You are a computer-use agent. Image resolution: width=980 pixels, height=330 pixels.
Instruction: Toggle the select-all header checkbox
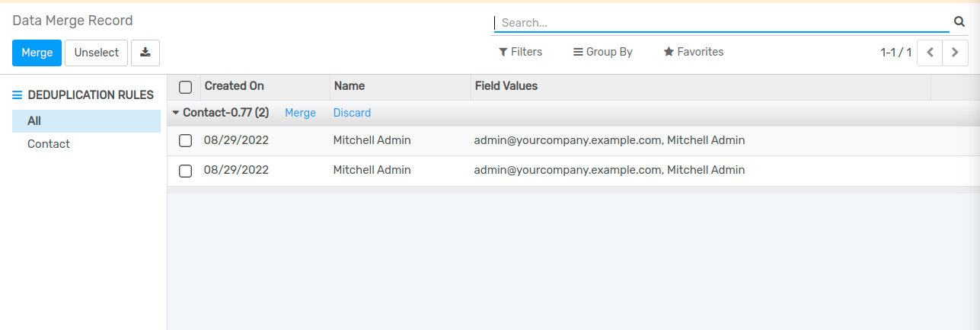[185, 87]
